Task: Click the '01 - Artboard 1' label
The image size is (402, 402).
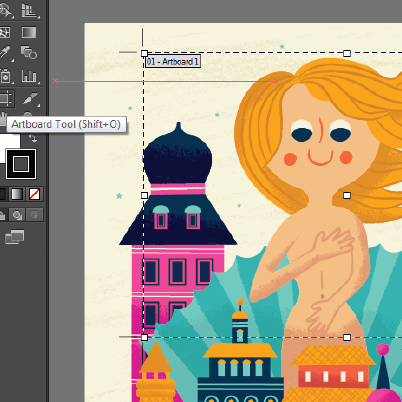Action: [173, 61]
